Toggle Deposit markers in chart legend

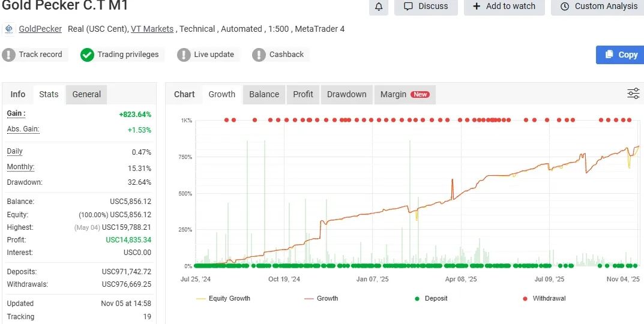click(x=430, y=298)
